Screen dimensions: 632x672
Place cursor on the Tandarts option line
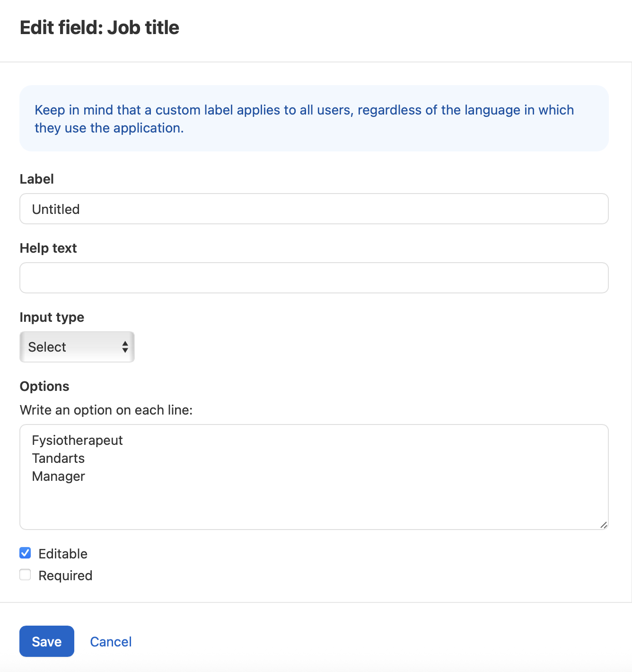[58, 459]
